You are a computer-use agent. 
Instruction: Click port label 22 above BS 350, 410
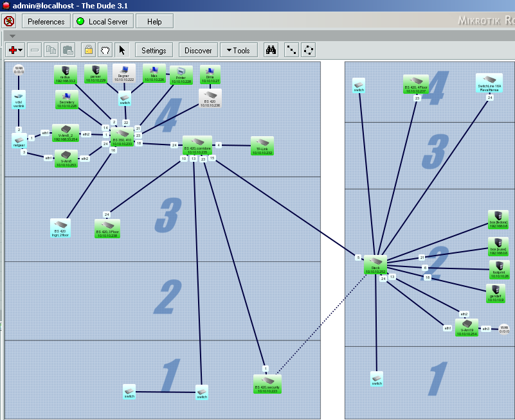pos(126,123)
